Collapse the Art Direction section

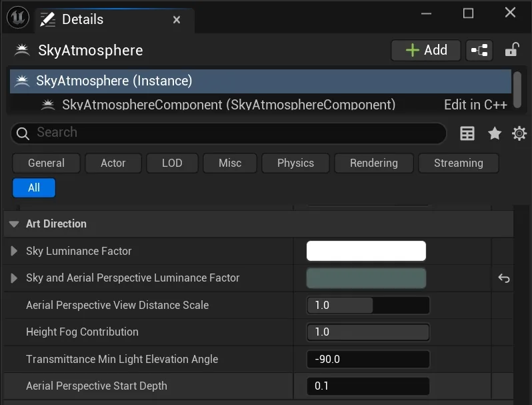coord(14,224)
